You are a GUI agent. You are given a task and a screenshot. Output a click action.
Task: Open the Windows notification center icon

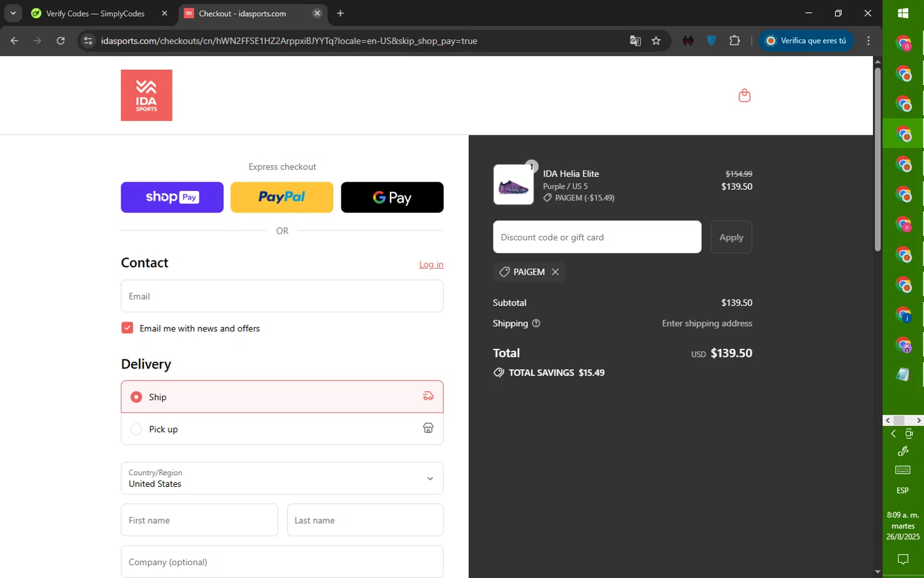(903, 560)
